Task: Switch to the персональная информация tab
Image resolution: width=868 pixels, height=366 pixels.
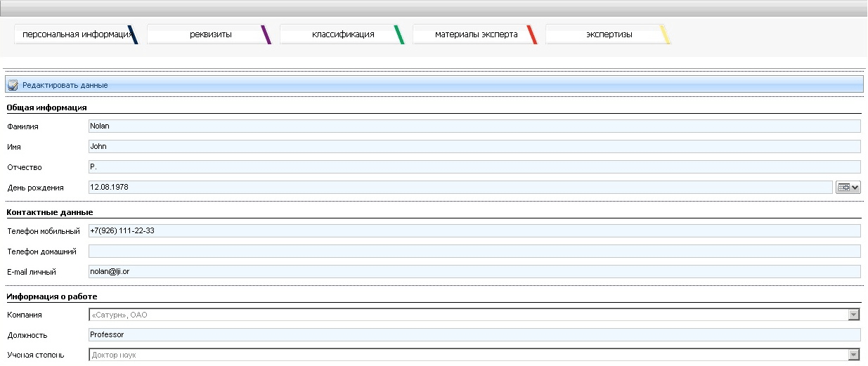Action: 76,34
